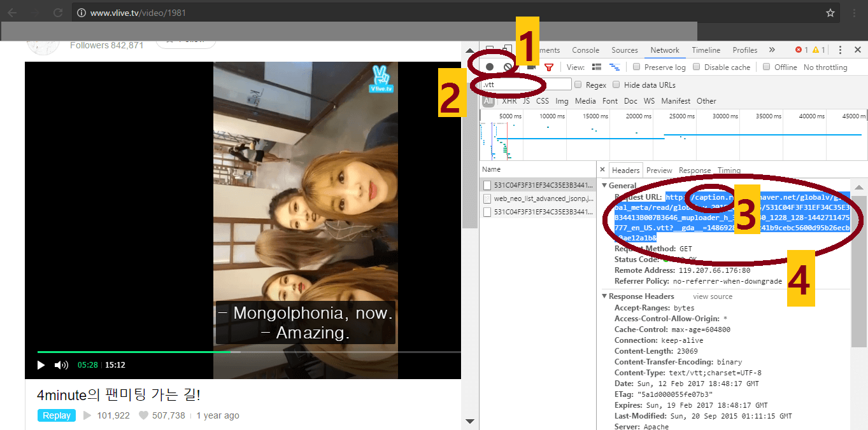This screenshot has width=868, height=430.
Task: Clear the network log
Action: 508,67
